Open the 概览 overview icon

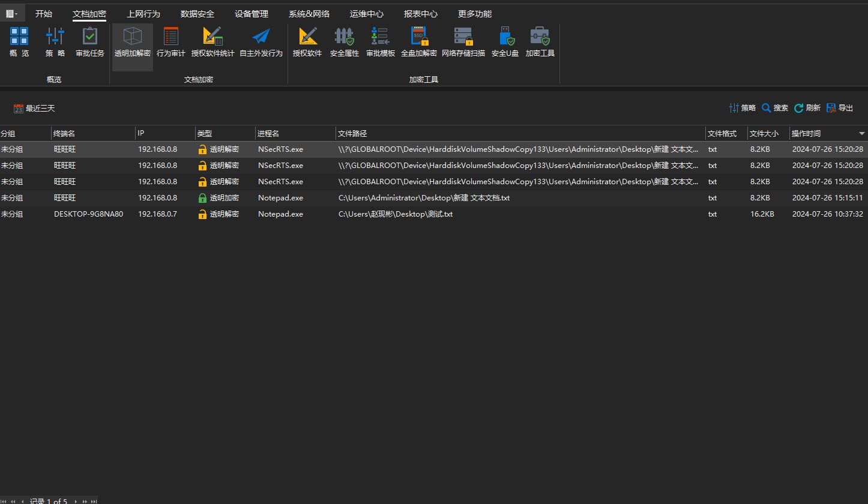[x=19, y=41]
